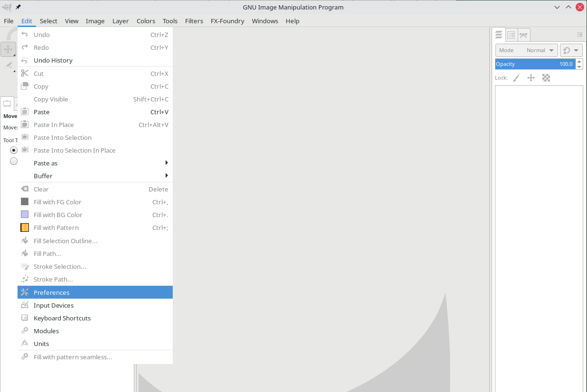Choose Redo from the Edit menu
The width and height of the screenshot is (587, 392).
pyautogui.click(x=95, y=47)
